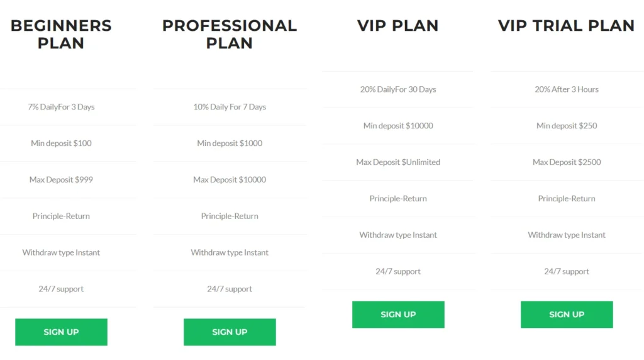Click Max Deposit $2500 text
The width and height of the screenshot is (644, 360).
click(567, 162)
